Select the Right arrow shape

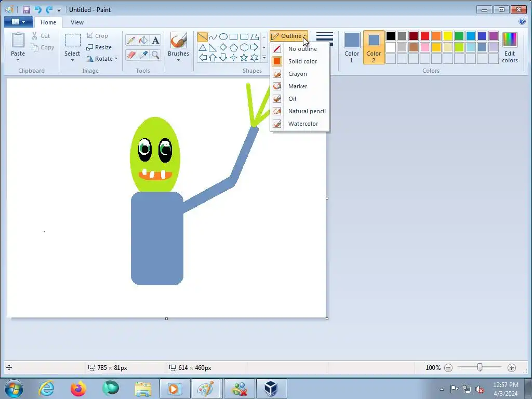point(254,47)
